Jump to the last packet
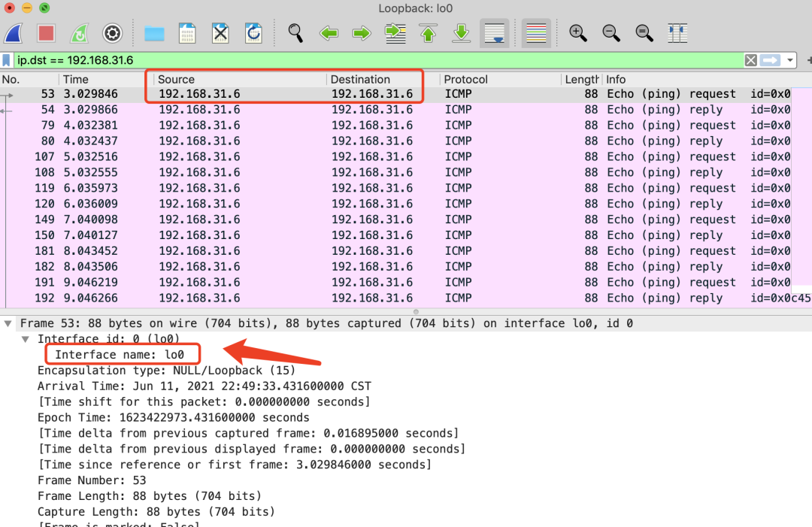This screenshot has height=527, width=812. click(461, 33)
